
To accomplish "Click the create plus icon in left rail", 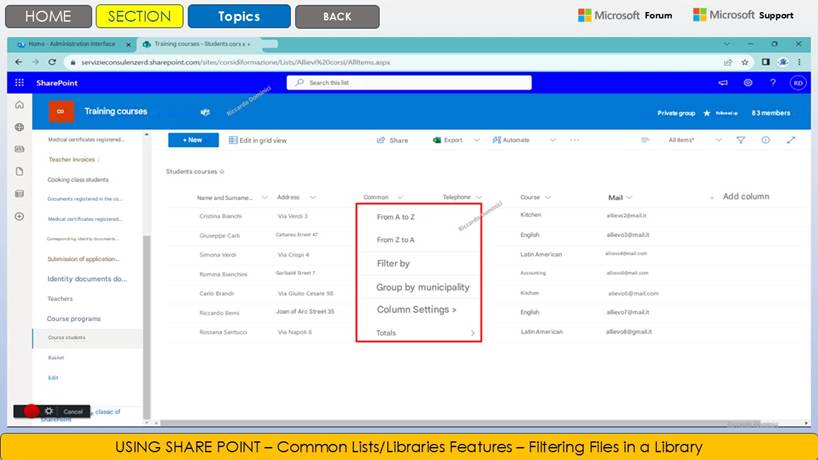I will point(20,216).
